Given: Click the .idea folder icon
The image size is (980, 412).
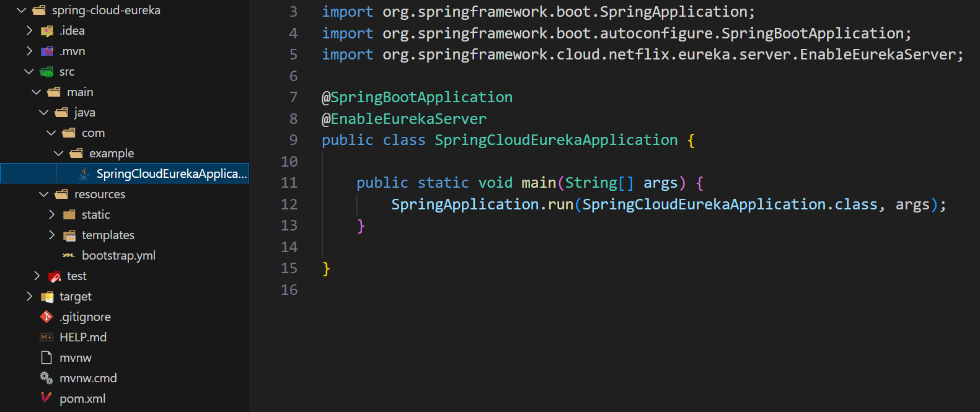Looking at the screenshot, I should pos(47,31).
